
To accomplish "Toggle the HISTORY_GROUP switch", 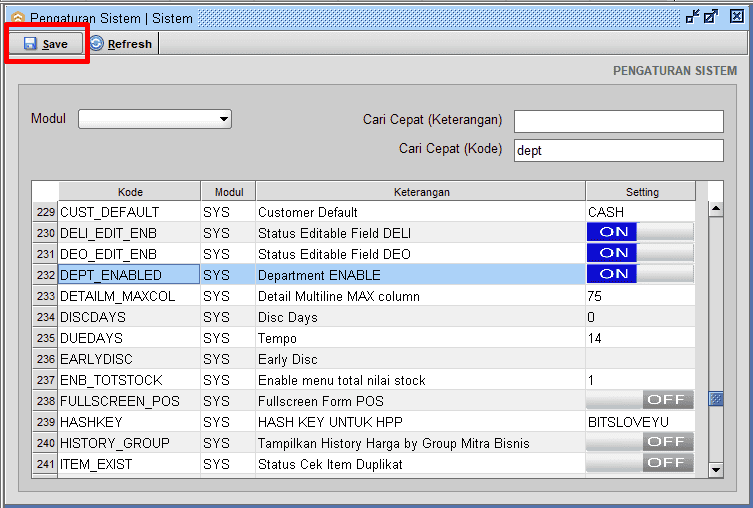I will [640, 442].
